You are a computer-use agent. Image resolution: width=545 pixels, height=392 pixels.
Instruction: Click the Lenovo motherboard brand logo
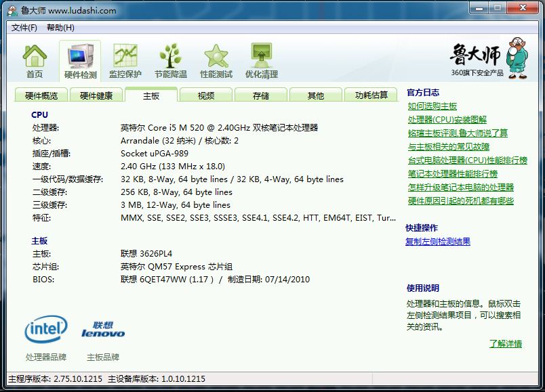pyautogui.click(x=103, y=330)
